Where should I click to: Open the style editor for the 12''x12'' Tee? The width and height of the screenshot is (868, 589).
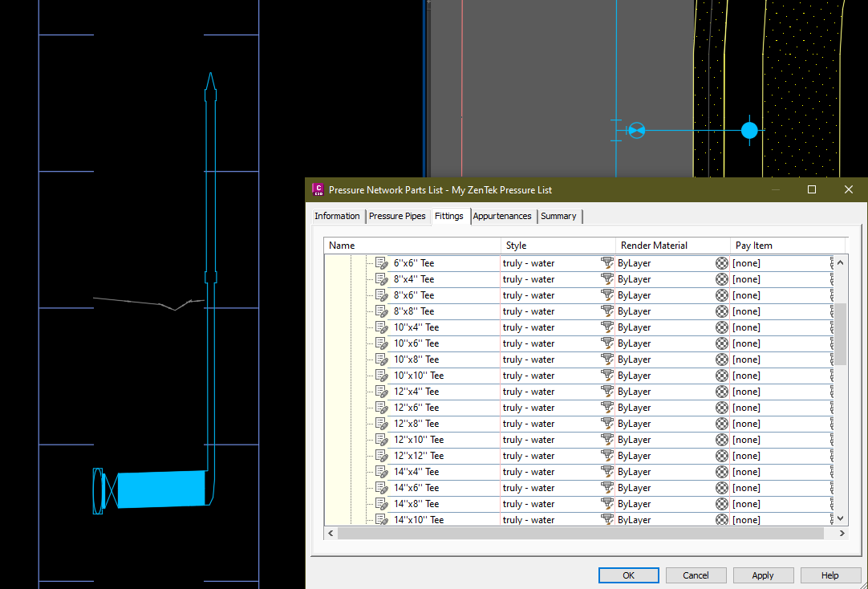607,455
